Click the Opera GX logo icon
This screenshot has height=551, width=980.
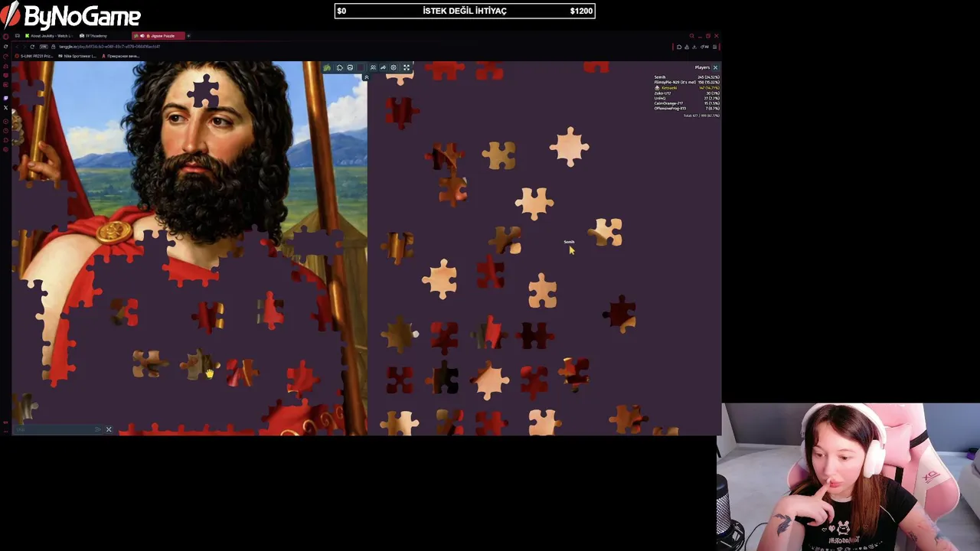coord(5,36)
